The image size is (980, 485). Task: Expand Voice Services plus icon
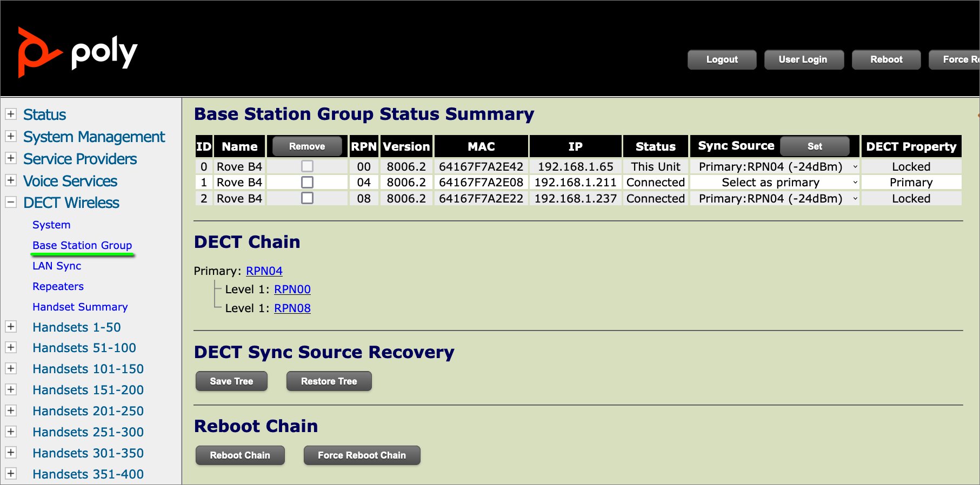[10, 180]
